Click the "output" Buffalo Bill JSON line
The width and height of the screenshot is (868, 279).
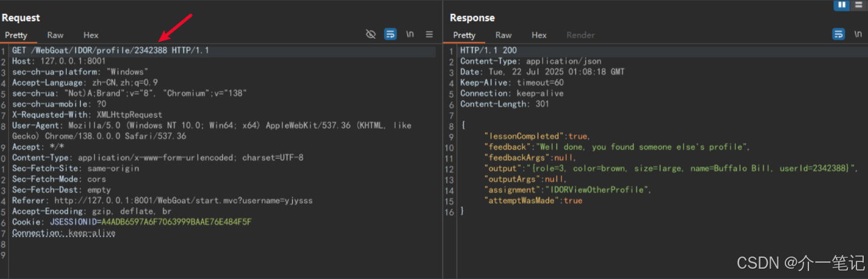[x=671, y=169]
